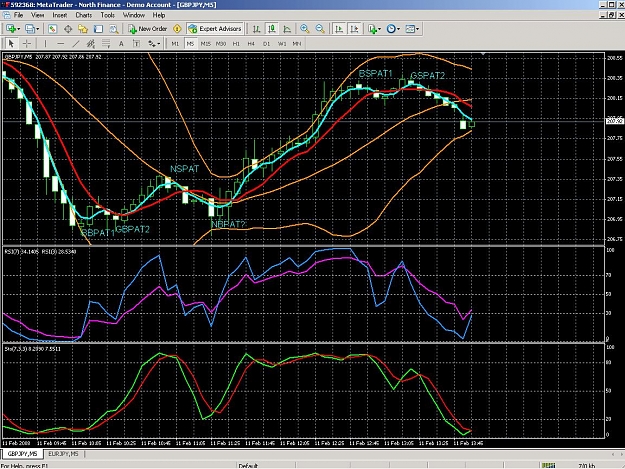
Task: Select the Trendline drawing tool
Action: 76,43
